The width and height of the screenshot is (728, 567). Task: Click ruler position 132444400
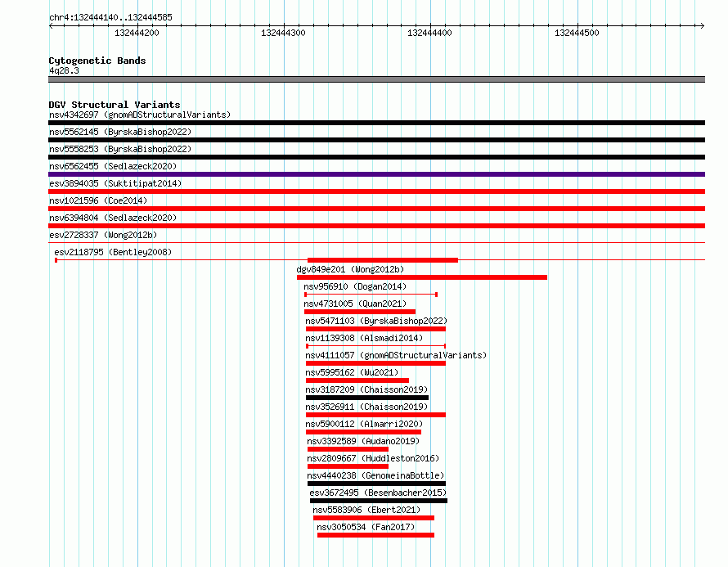pyautogui.click(x=429, y=33)
